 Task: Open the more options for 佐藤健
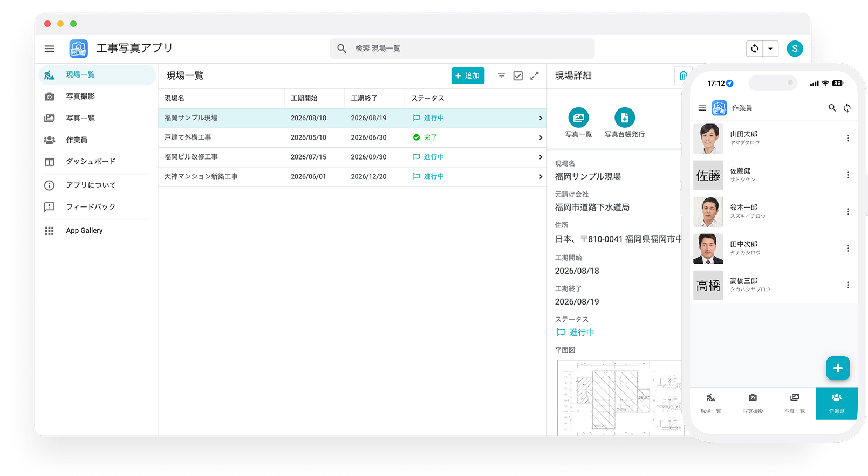[848, 175]
